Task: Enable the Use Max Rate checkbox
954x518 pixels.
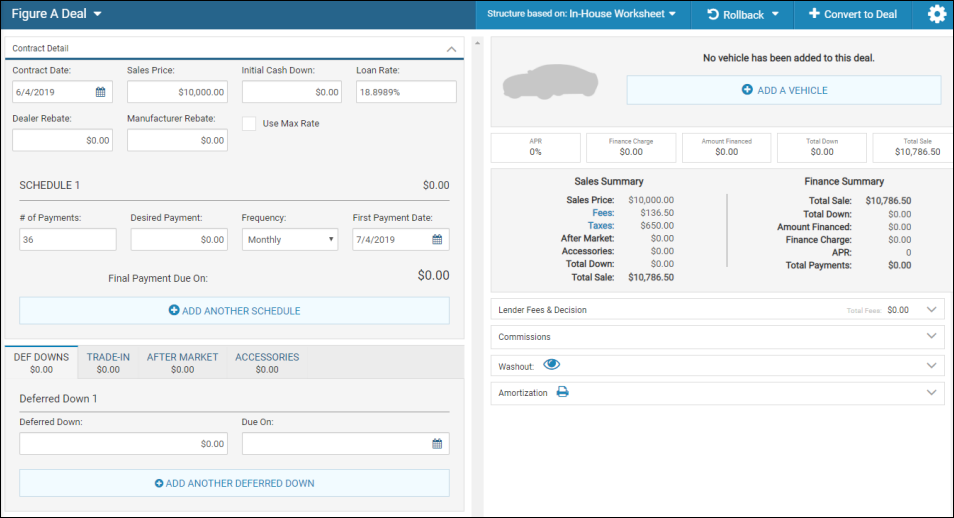Action: pos(249,124)
